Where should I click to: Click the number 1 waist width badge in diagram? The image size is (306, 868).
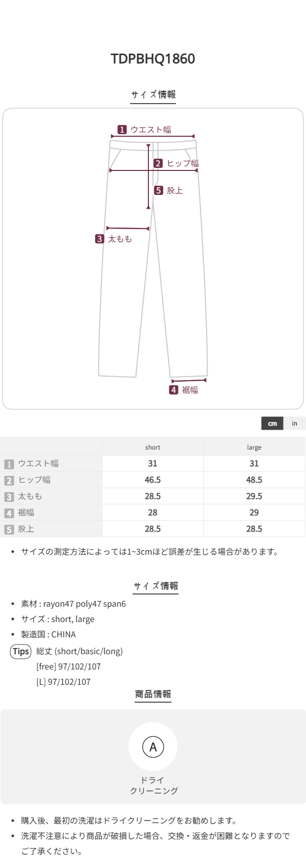(122, 130)
